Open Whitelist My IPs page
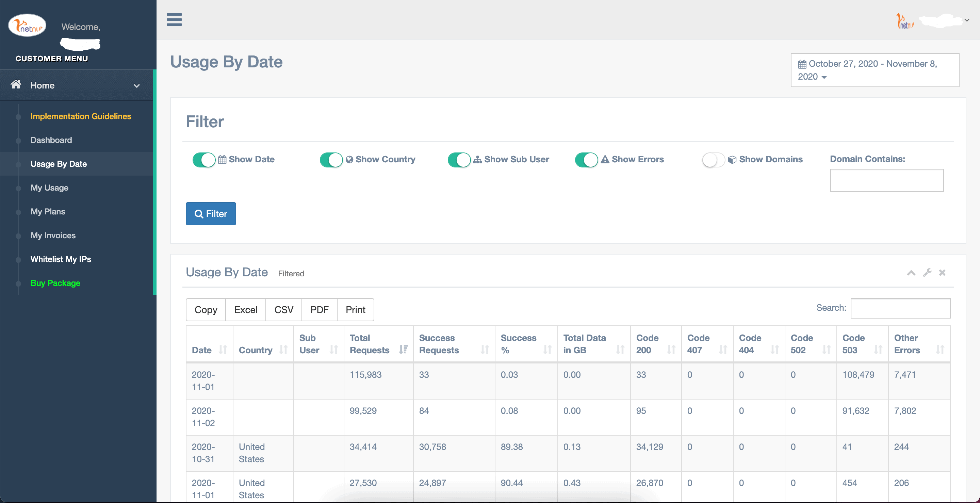 [61, 259]
